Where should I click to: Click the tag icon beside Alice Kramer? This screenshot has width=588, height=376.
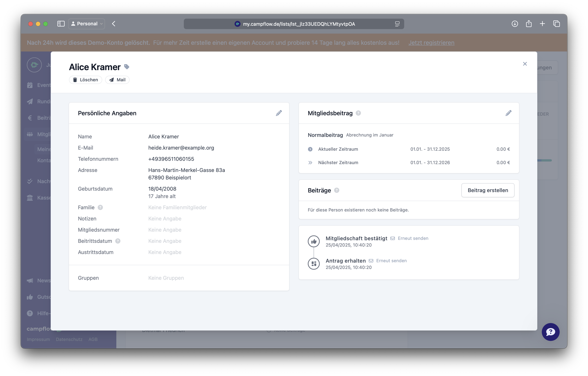(126, 67)
